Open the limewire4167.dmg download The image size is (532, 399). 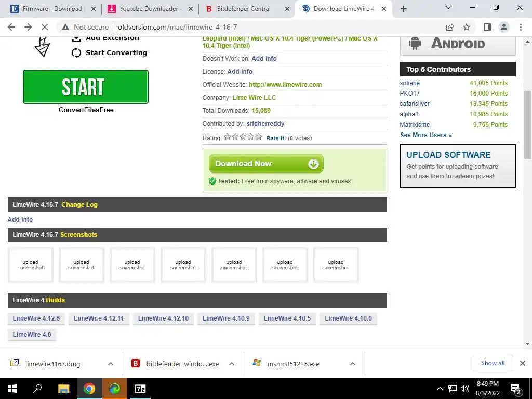[52, 364]
